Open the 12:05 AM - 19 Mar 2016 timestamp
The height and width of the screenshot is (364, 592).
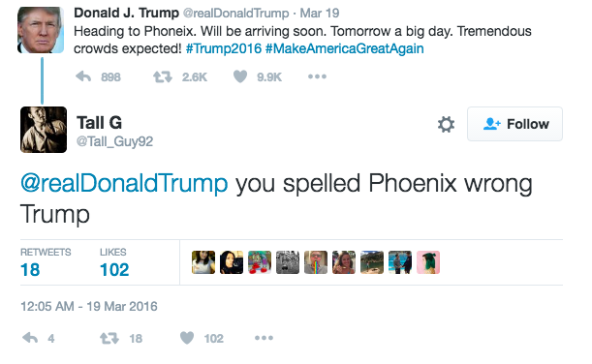click(x=89, y=306)
